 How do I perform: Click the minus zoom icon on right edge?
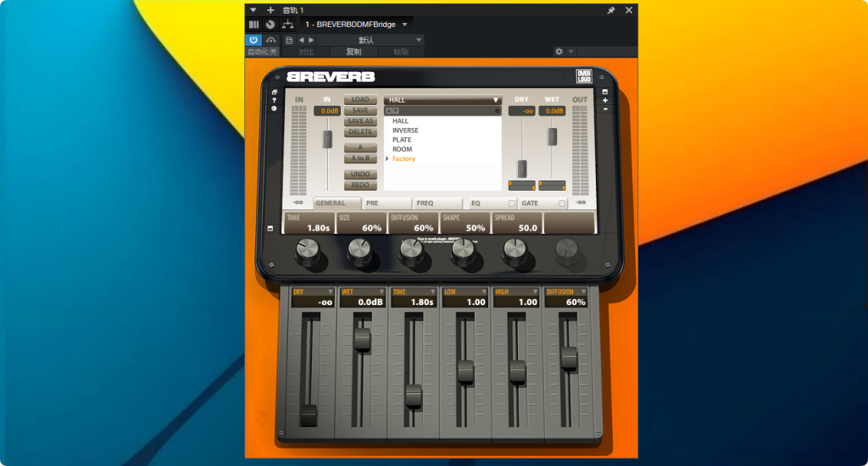605,109
